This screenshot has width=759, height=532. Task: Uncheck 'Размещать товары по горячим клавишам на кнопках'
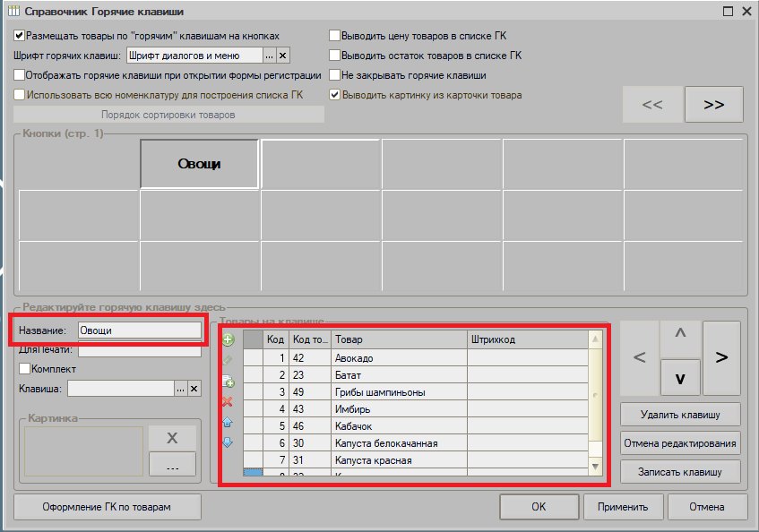click(x=20, y=35)
